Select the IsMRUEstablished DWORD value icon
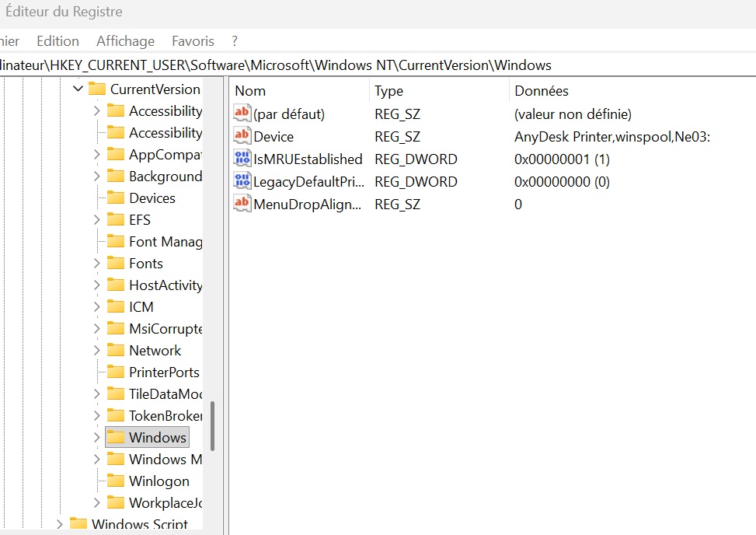756x535 pixels. point(242,159)
